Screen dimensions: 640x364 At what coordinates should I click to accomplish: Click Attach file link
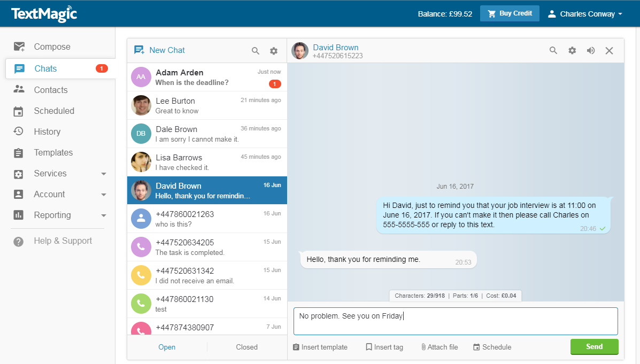(439, 347)
